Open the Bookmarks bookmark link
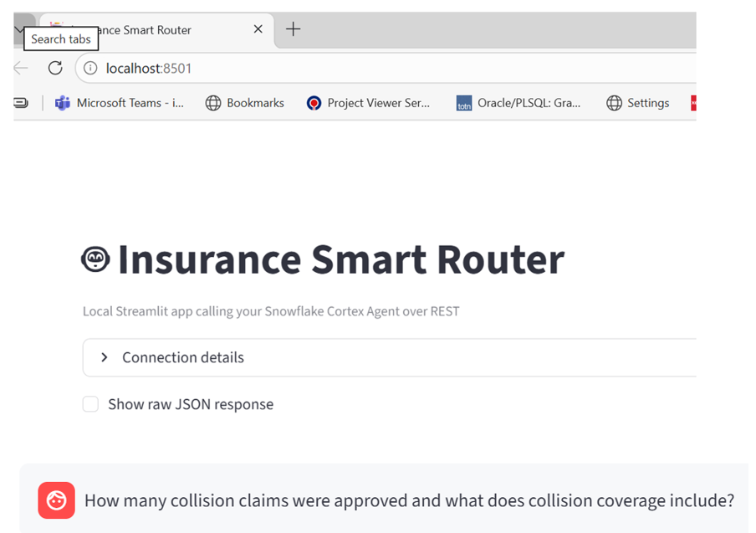The width and height of the screenshot is (756, 533). tap(245, 103)
